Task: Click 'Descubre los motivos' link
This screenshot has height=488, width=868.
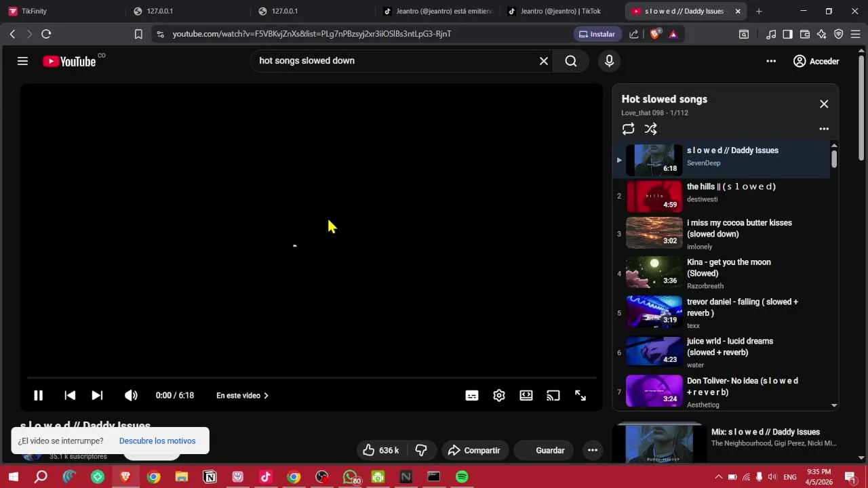Action: click(x=157, y=441)
